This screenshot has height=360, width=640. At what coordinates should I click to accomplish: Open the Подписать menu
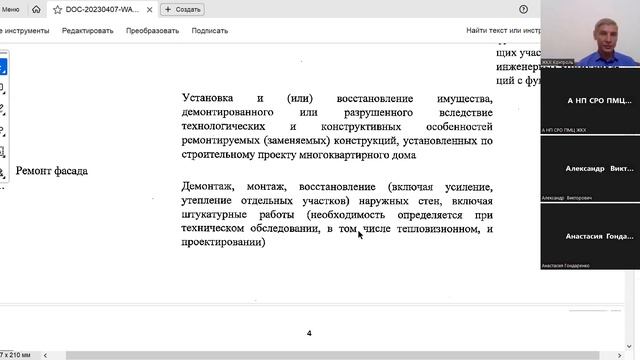(x=210, y=31)
